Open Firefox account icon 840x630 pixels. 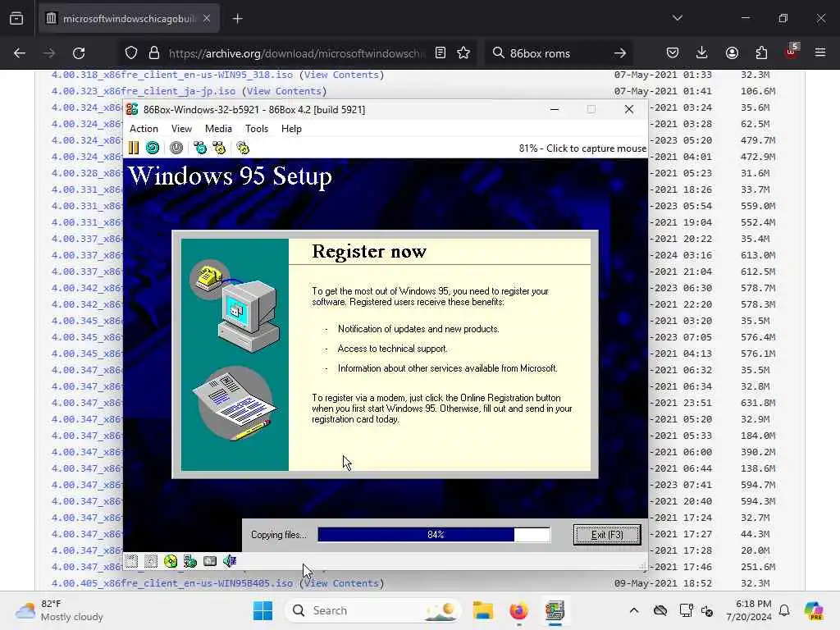pos(732,53)
